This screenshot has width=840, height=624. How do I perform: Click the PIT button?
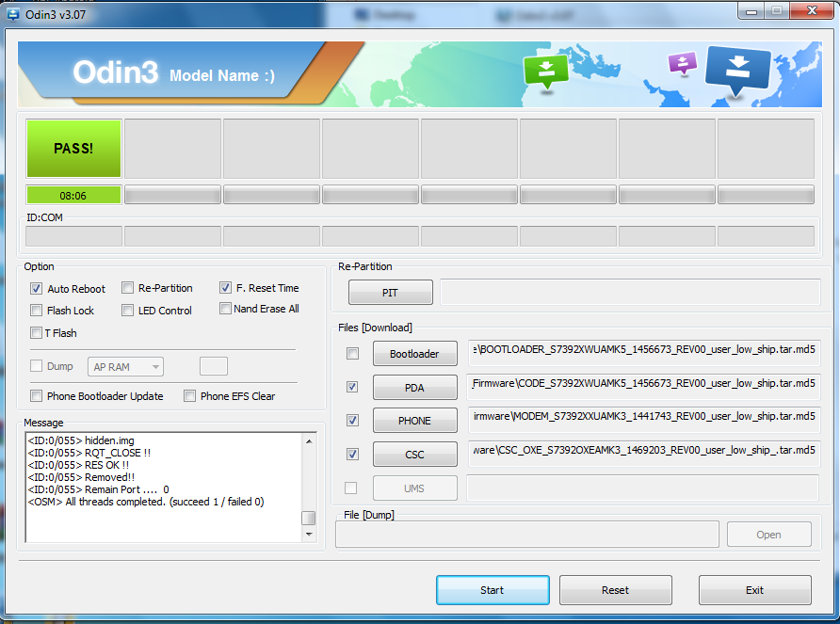click(391, 293)
